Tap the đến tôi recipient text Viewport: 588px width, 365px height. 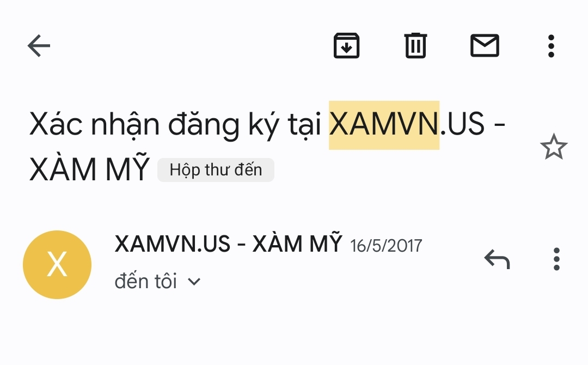point(145,281)
